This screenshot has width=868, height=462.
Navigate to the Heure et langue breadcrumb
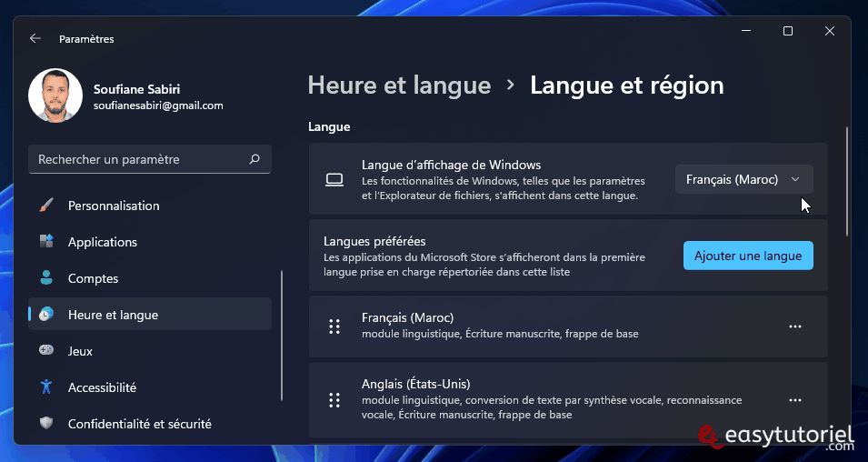[x=399, y=85]
